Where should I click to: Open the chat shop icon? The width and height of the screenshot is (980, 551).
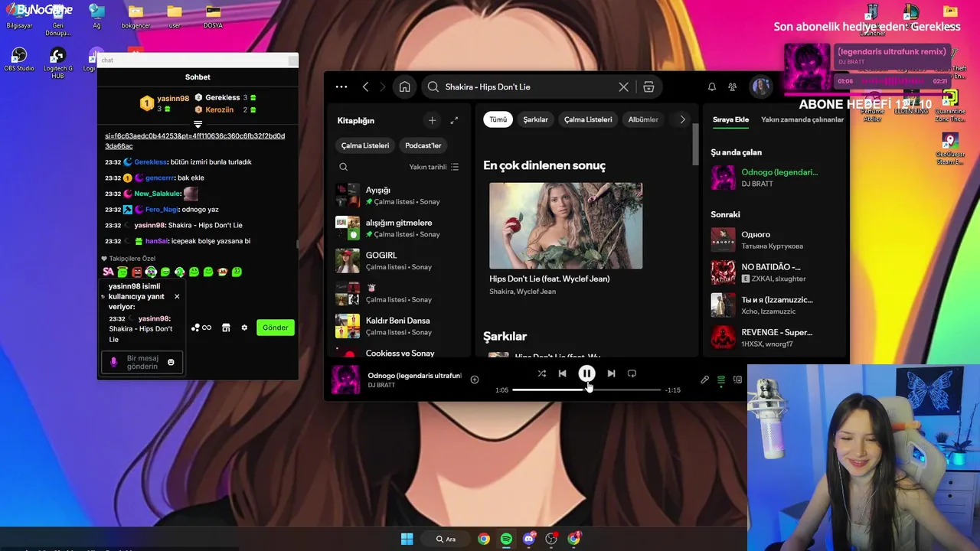[226, 328]
